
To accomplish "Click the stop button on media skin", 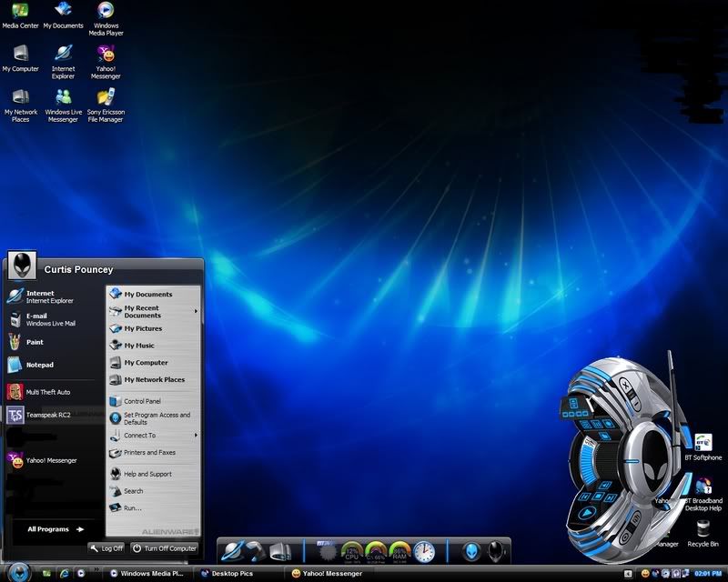I will pos(599,497).
